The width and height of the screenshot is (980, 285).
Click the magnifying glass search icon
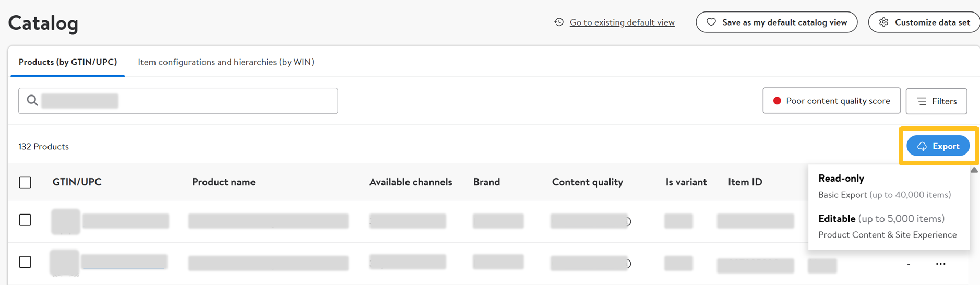[32, 100]
